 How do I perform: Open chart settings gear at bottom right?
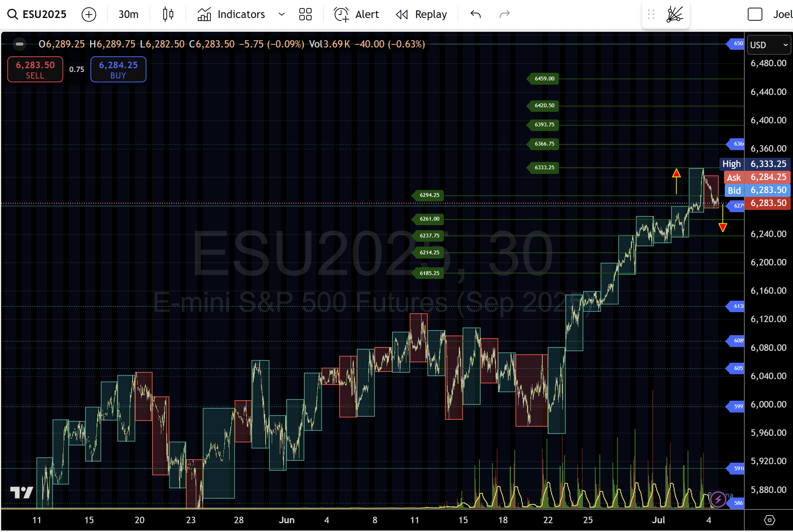point(769,520)
